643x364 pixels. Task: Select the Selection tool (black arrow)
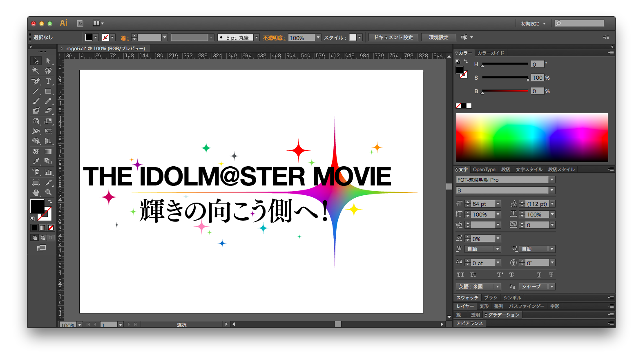pos(36,61)
